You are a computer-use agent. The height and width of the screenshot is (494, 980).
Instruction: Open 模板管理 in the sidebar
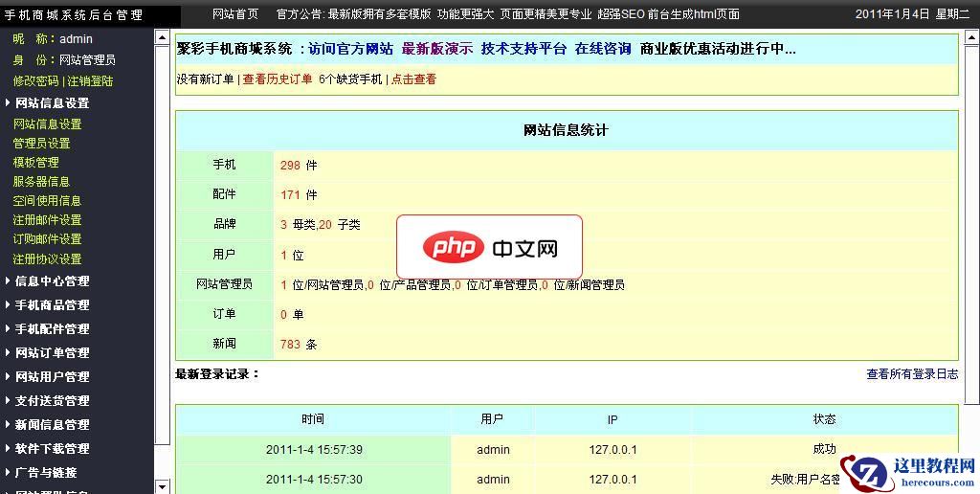pos(35,163)
